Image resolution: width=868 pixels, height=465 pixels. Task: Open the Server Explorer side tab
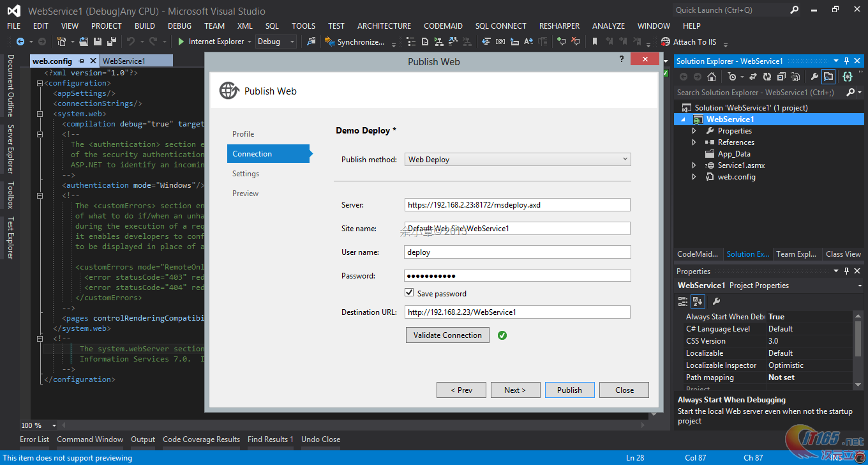10,149
